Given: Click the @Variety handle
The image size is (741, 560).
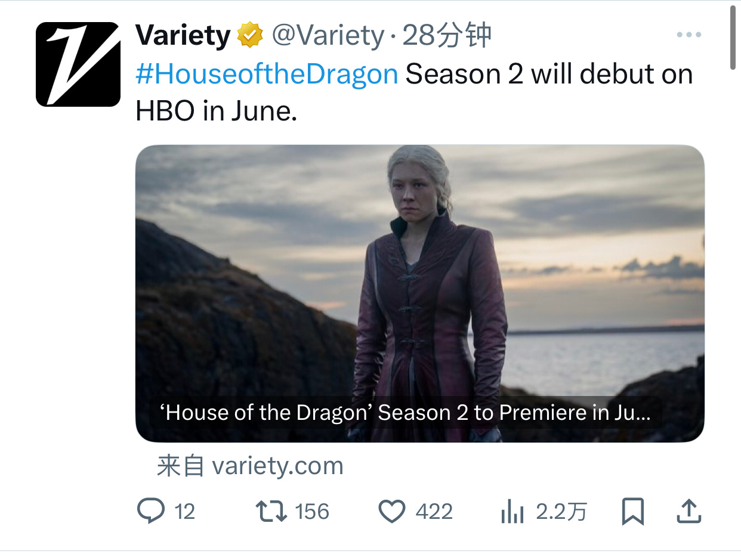Looking at the screenshot, I should 328,36.
